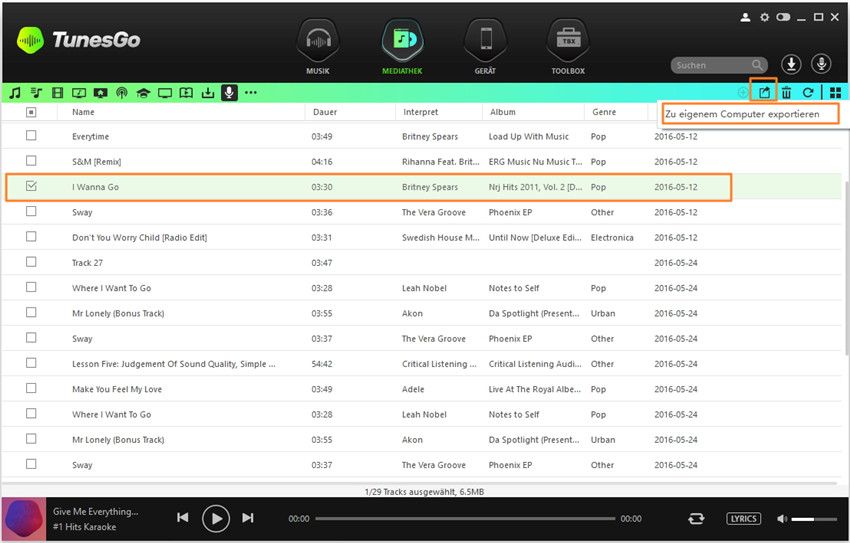Switch to grid view layout
This screenshot has width=850, height=543.
click(x=835, y=93)
